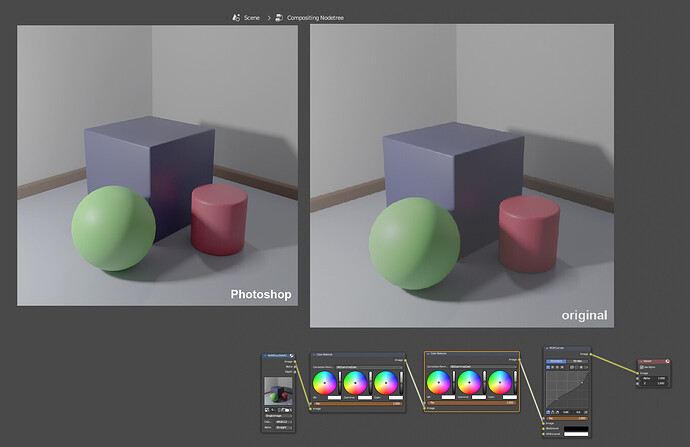Collapse the Image input node header arrow
Screen dimensions: 690x447
coord(265,355)
